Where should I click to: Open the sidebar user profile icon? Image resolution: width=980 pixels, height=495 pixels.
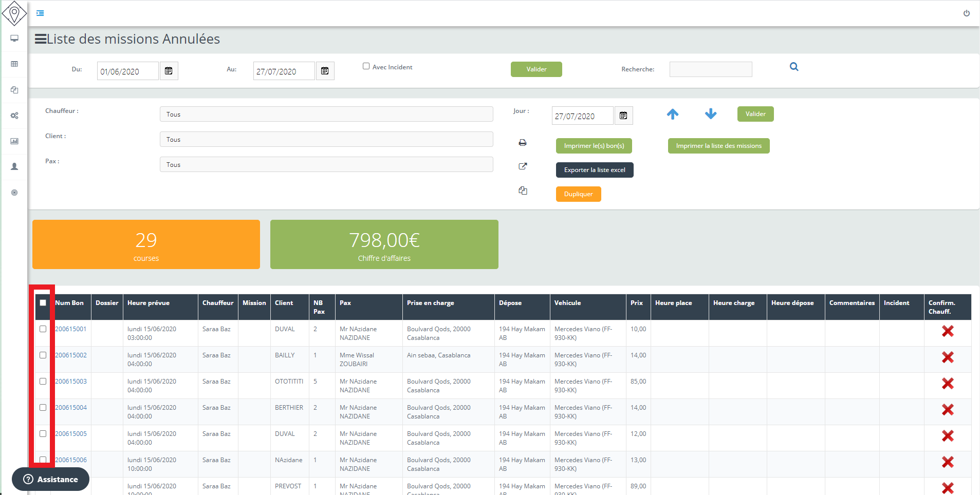(x=14, y=167)
